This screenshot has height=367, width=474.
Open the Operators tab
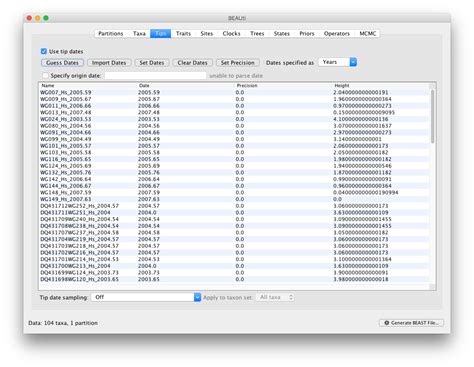click(x=337, y=33)
